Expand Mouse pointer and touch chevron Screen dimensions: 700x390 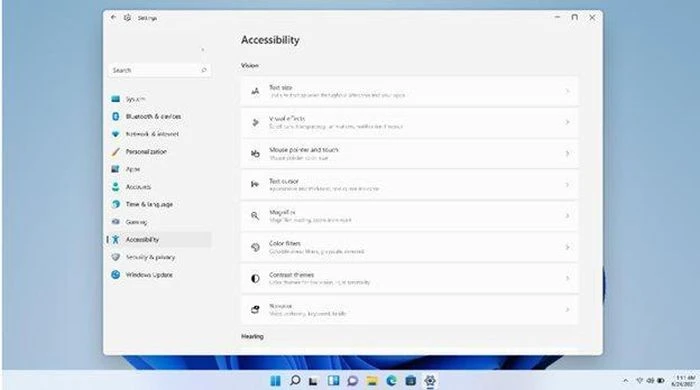coord(567,154)
